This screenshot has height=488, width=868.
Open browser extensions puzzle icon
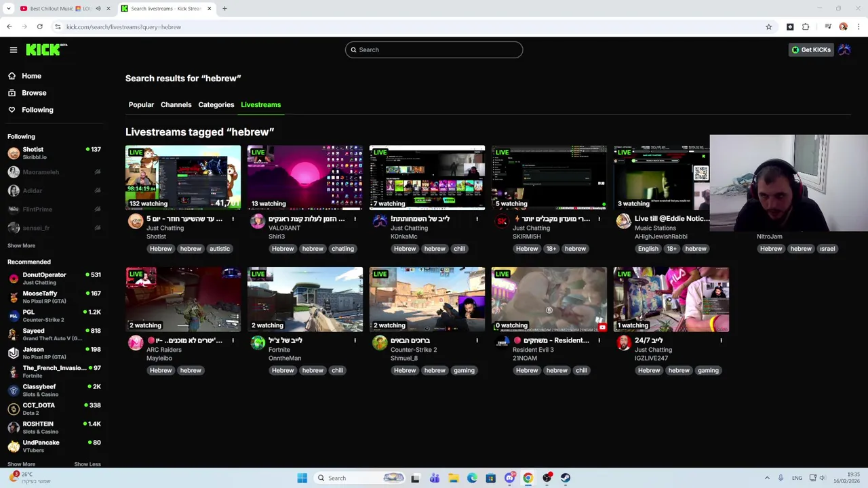(x=806, y=27)
